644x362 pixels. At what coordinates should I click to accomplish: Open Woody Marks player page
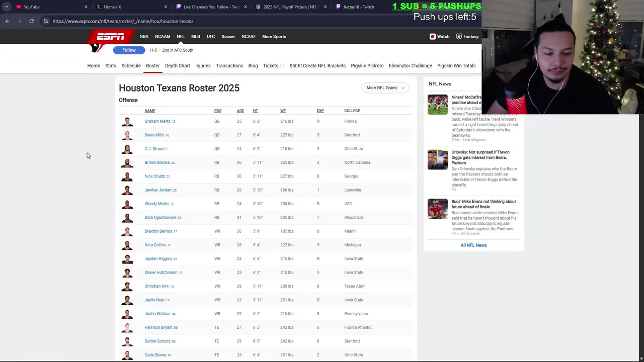pyautogui.click(x=157, y=204)
